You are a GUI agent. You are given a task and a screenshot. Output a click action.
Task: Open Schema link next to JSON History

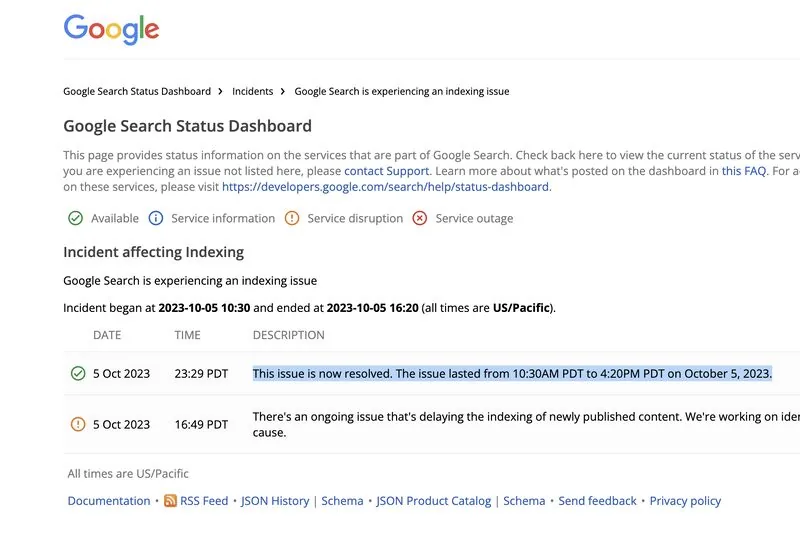342,501
